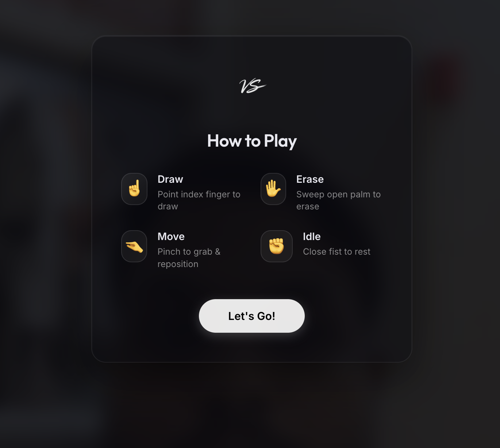Viewport: 500px width, 448px height.
Task: Click the 'Point index finger to draw' description
Action: pyautogui.click(x=199, y=200)
